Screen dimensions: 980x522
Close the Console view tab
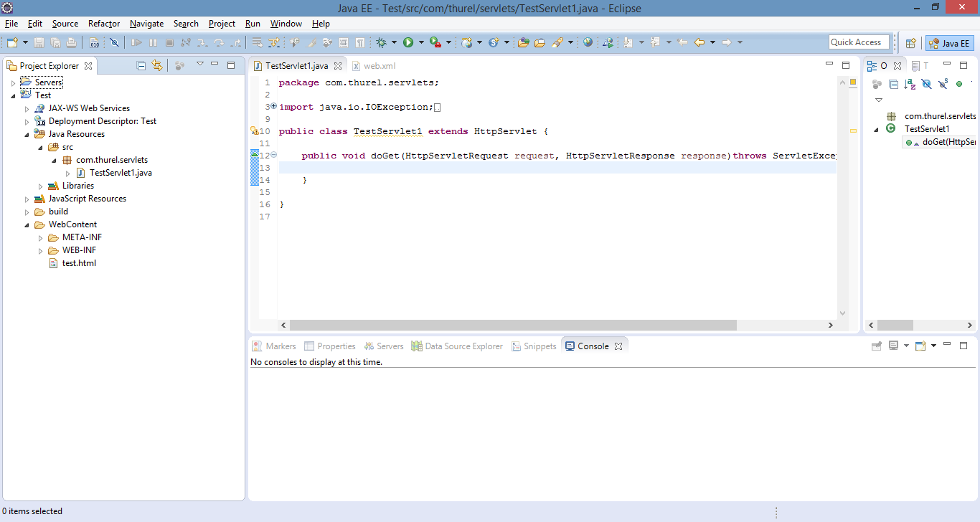(x=618, y=346)
